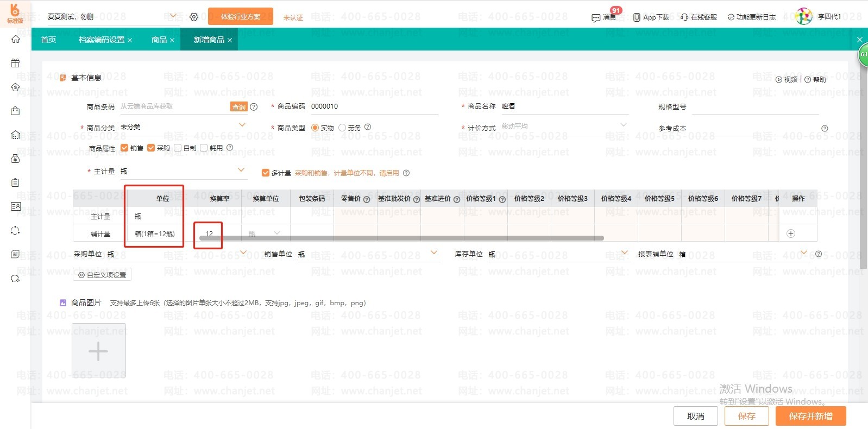Click the user avatar for 李四代1

point(803,16)
